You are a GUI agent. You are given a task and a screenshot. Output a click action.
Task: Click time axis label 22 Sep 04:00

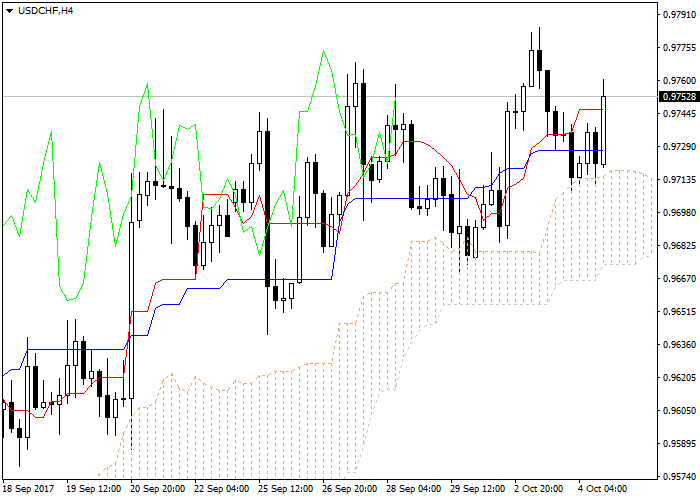click(222, 489)
